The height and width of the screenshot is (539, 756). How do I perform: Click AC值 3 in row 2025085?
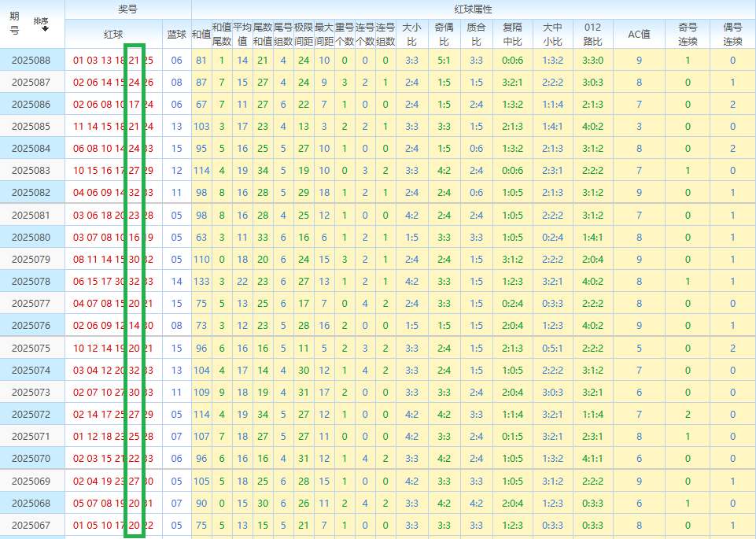tap(639, 127)
